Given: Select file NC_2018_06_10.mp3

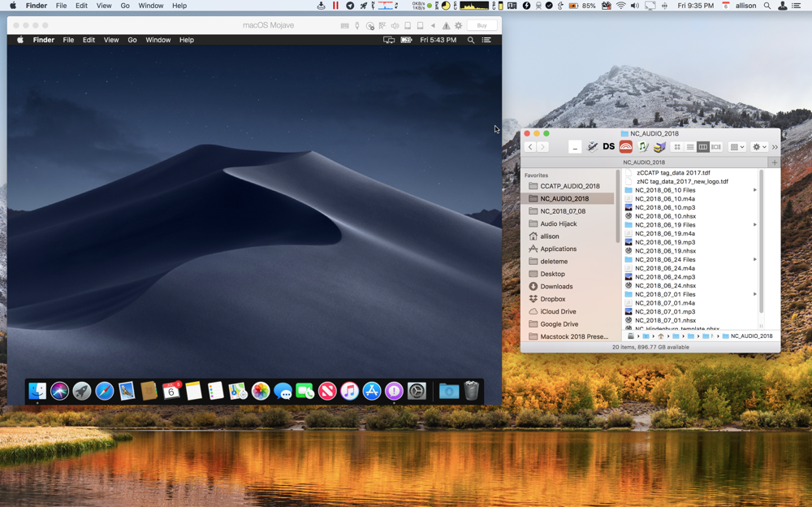Looking at the screenshot, I should [665, 207].
